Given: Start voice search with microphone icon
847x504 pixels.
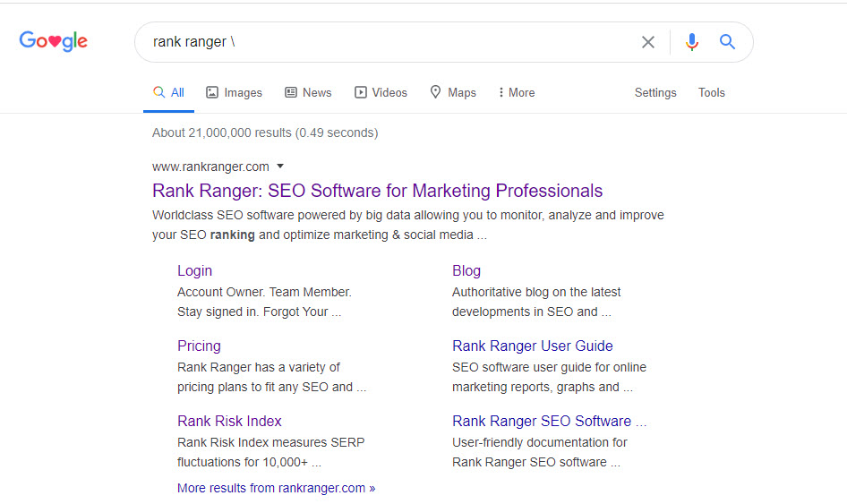Looking at the screenshot, I should click(x=691, y=42).
